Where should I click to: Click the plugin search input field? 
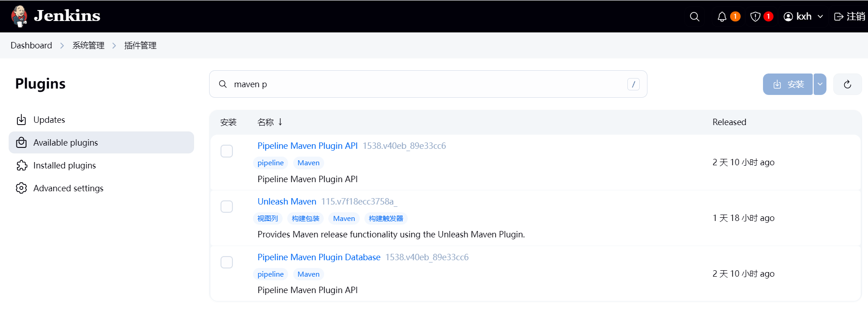point(428,84)
